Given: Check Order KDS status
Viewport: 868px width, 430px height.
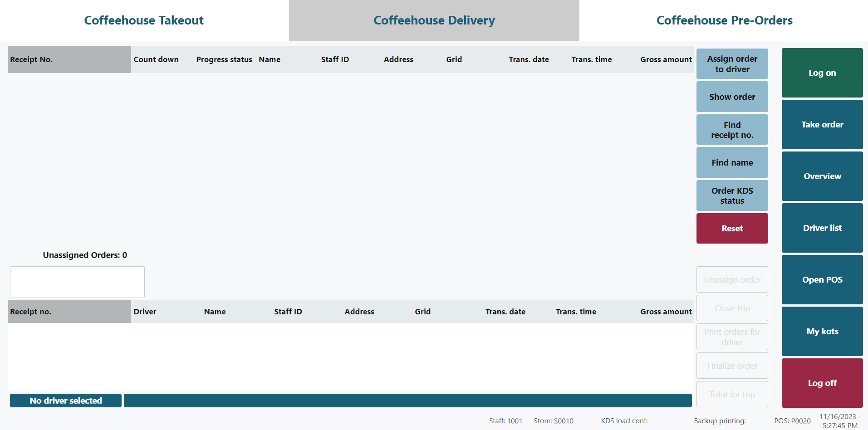Looking at the screenshot, I should (x=732, y=195).
